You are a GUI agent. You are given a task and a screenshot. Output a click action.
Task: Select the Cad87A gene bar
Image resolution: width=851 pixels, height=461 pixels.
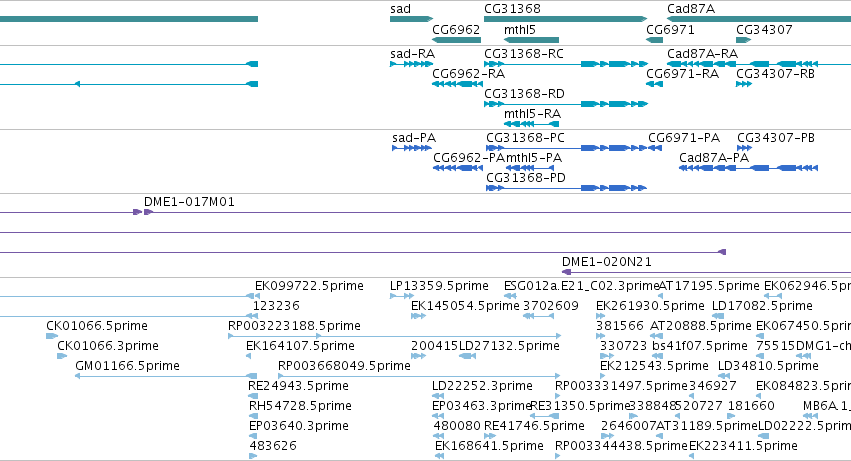759,19
